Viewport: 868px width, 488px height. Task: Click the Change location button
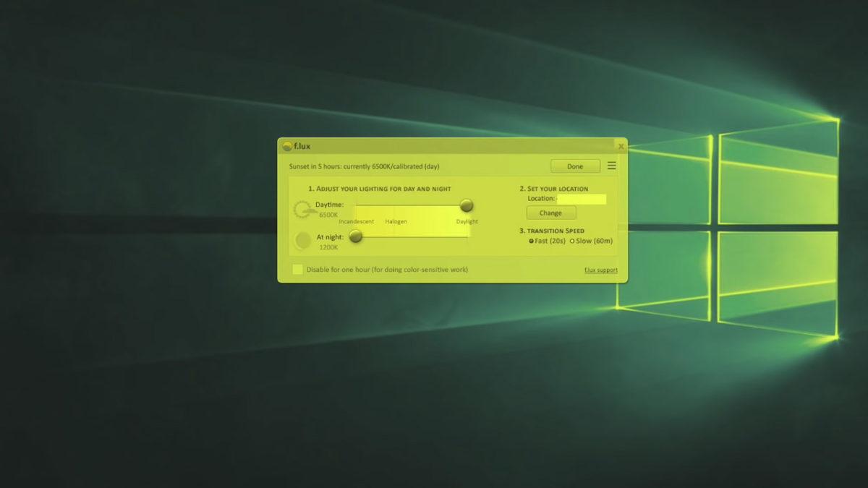pos(550,213)
